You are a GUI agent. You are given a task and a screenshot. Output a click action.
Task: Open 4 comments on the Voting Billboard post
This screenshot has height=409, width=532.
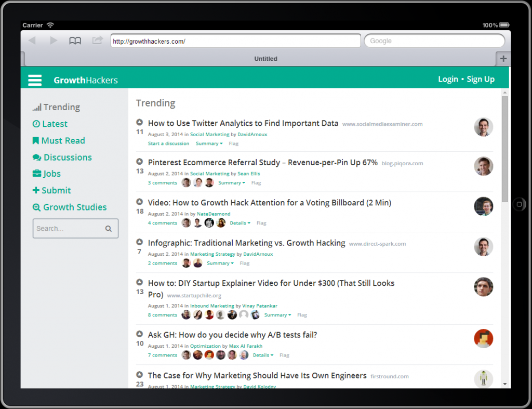163,223
